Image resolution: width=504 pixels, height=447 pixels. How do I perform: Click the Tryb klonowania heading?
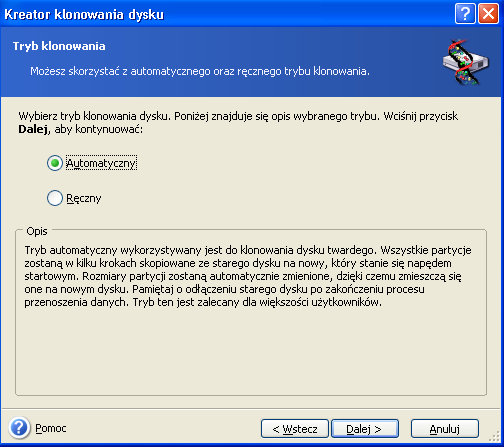[59, 46]
